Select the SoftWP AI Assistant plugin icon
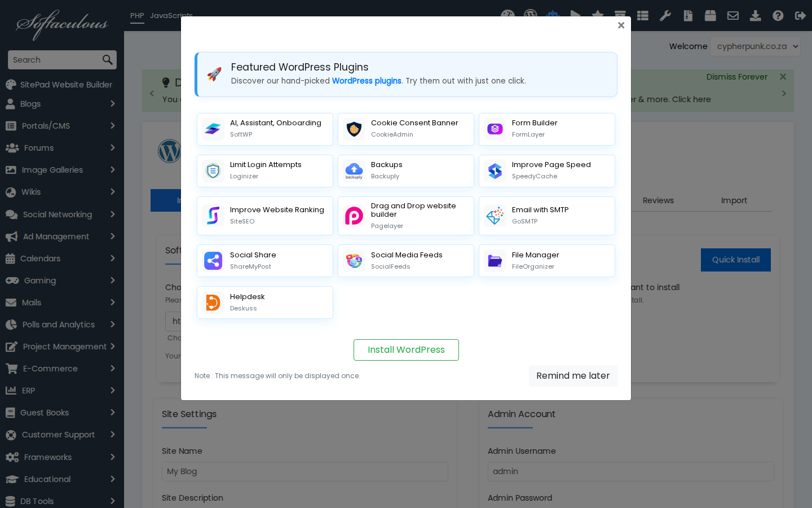The width and height of the screenshot is (812, 508). 213,129
